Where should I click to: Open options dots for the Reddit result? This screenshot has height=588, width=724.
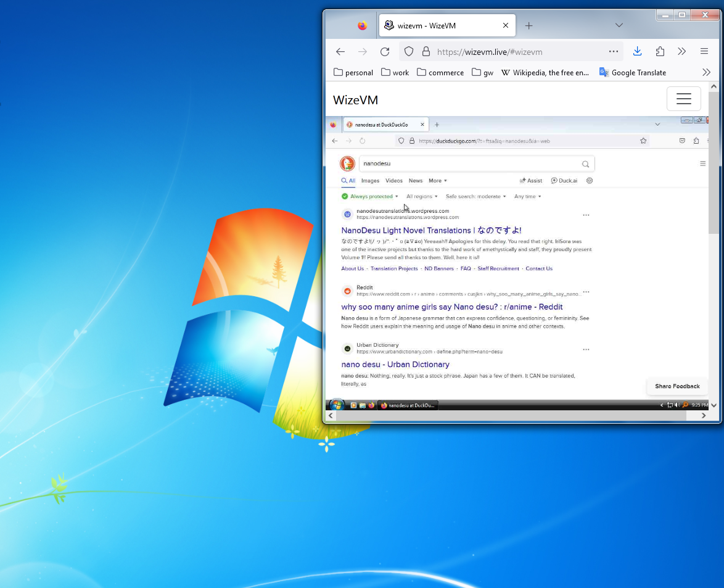point(586,292)
